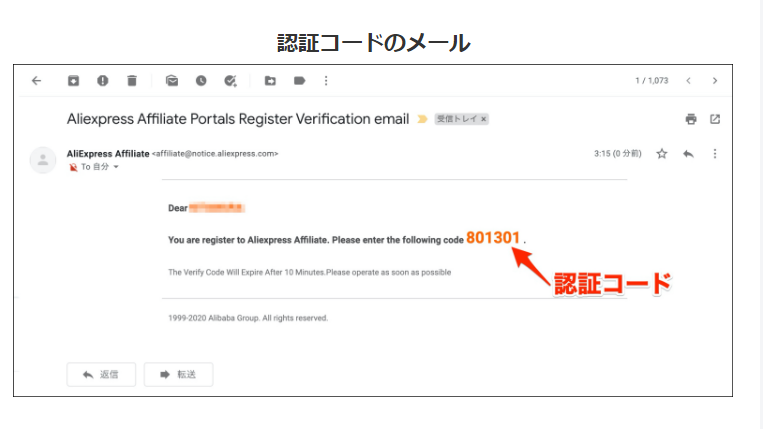This screenshot has width=763, height=429.
Task: Click the 3:15 timestamp
Action: coord(618,154)
